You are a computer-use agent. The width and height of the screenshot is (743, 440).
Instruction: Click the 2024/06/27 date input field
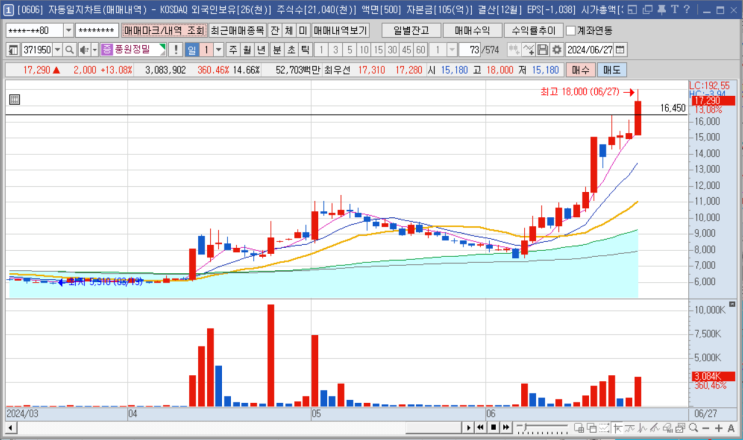pyautogui.click(x=590, y=50)
